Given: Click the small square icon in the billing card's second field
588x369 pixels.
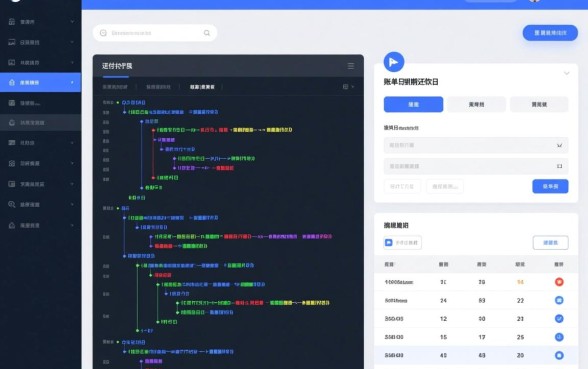Looking at the screenshot, I should (559, 166).
